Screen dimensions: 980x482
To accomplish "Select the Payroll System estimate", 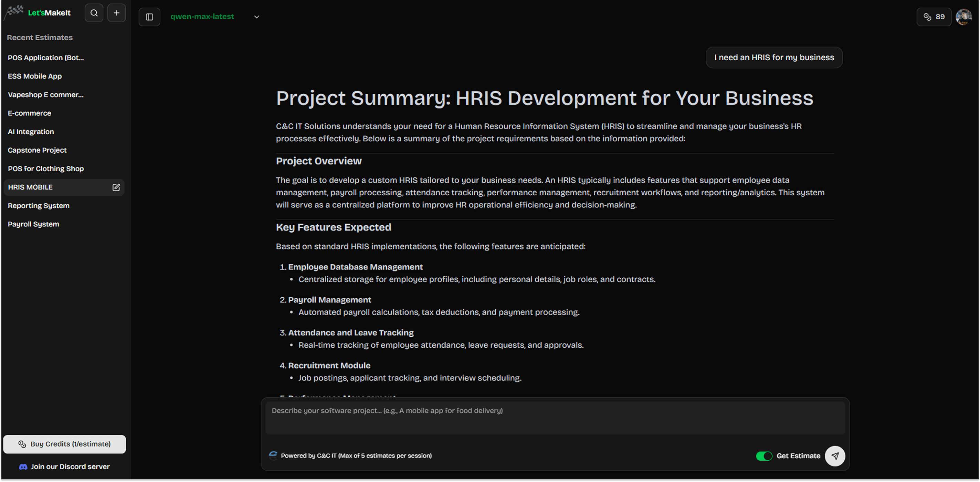I will point(33,224).
